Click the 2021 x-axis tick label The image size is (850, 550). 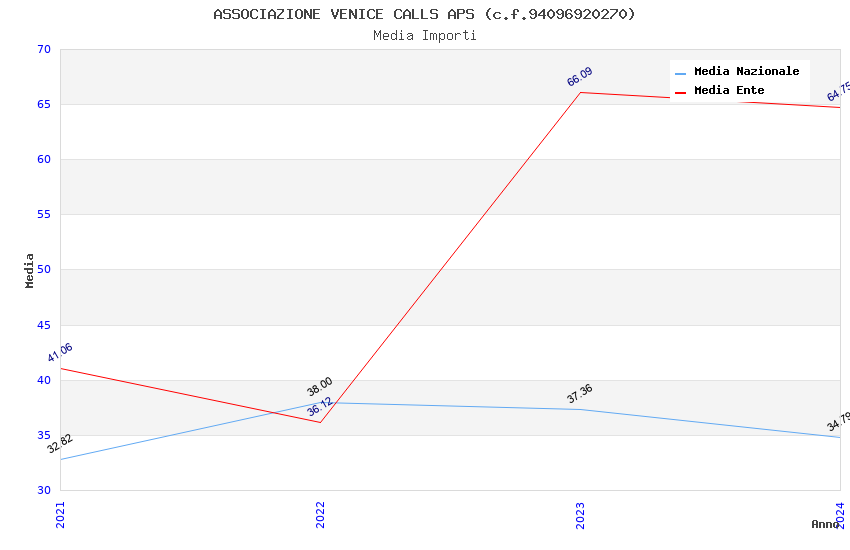[x=60, y=514]
